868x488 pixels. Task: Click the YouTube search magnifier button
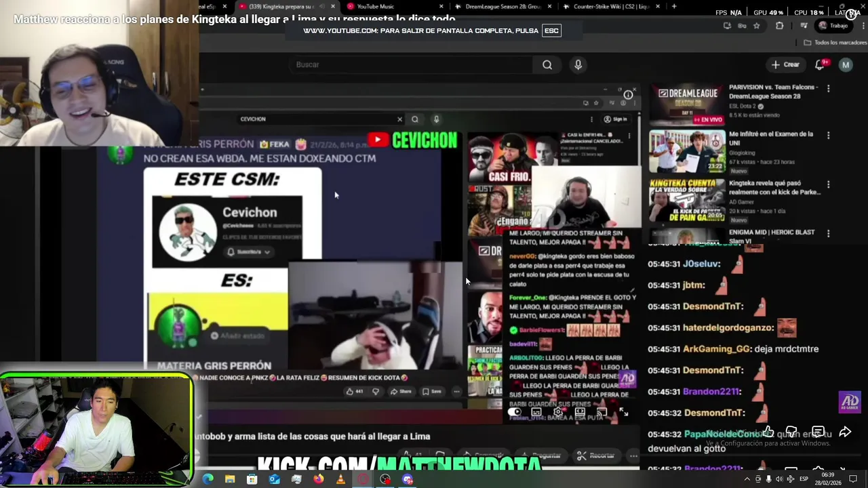point(547,64)
